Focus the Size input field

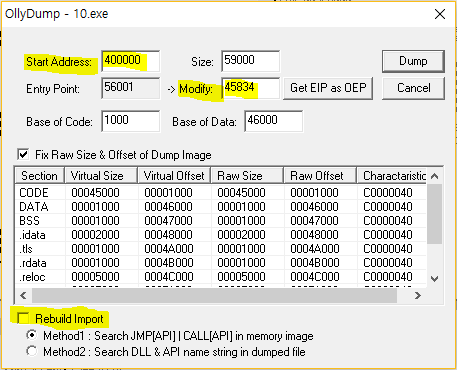click(251, 61)
